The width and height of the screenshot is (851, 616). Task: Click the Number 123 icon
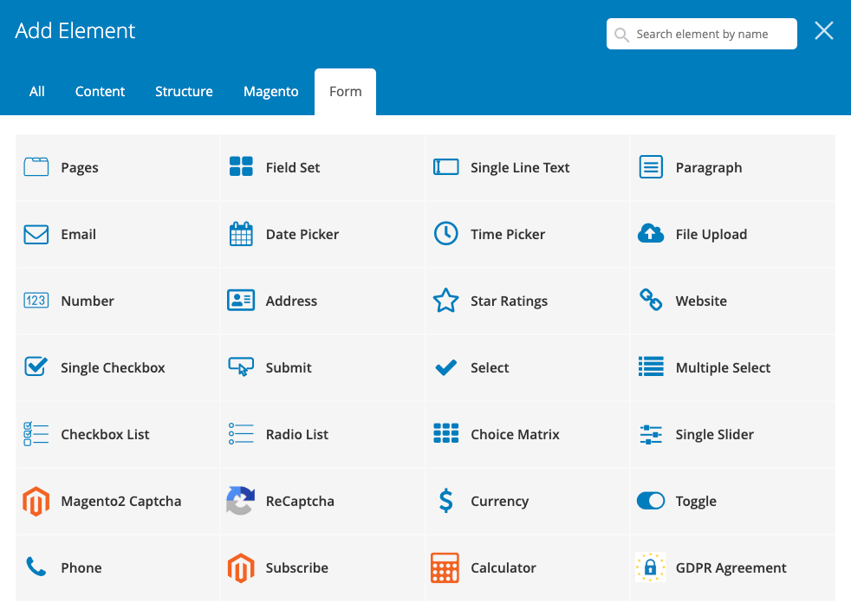36,300
